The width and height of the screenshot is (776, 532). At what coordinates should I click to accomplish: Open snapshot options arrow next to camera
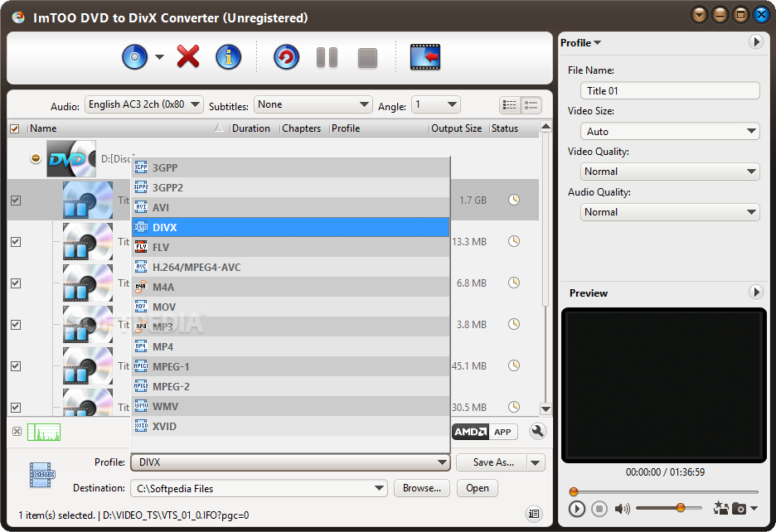(754, 508)
